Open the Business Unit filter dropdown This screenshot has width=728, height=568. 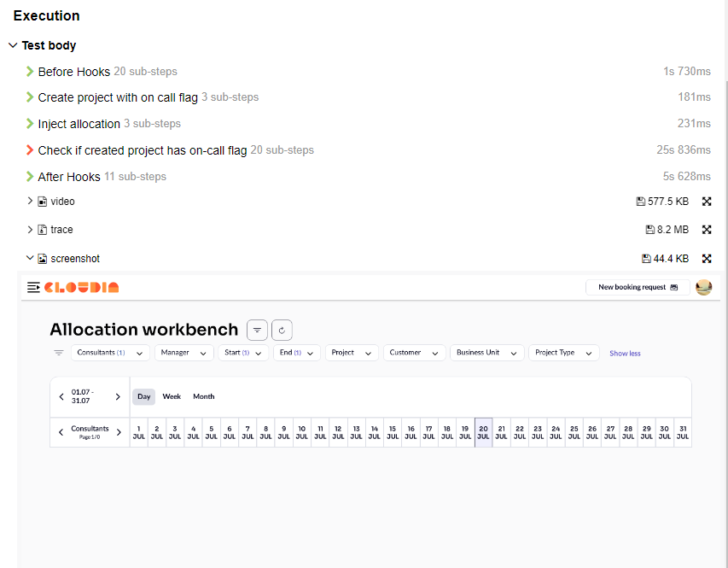(486, 353)
